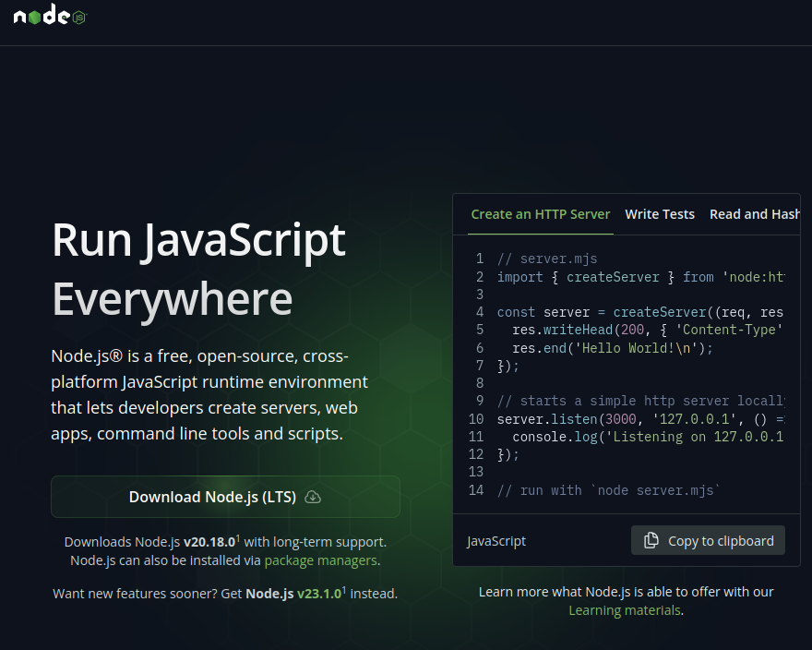Click the v20.18.0 version text
The width and height of the screenshot is (812, 650).
tap(209, 542)
